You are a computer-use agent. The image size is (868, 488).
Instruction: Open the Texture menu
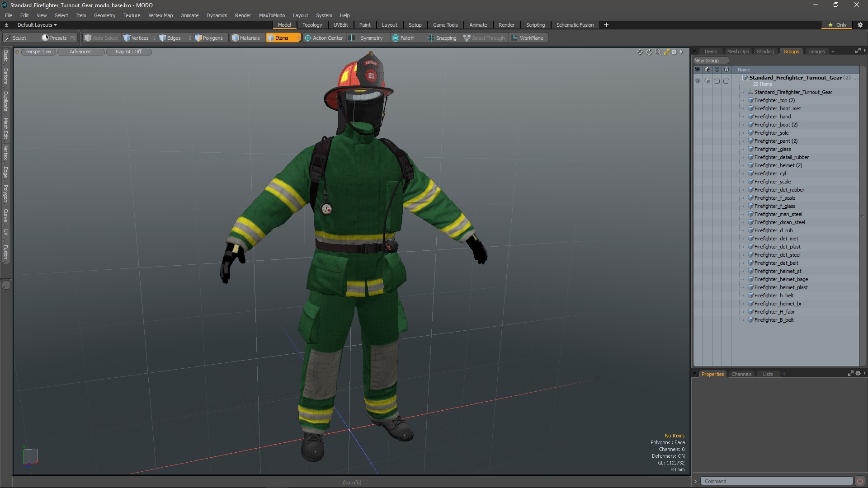(132, 15)
